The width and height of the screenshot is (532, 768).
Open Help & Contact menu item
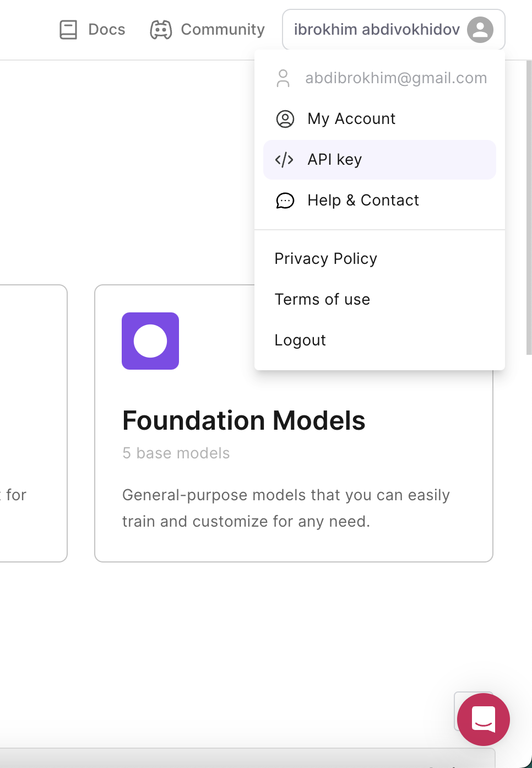pyautogui.click(x=363, y=201)
